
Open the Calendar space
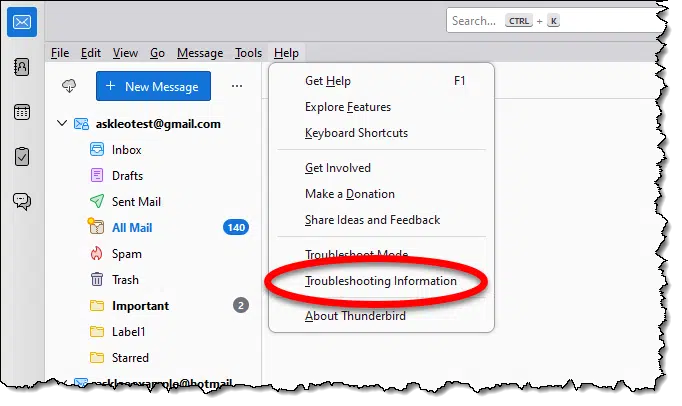click(22, 112)
